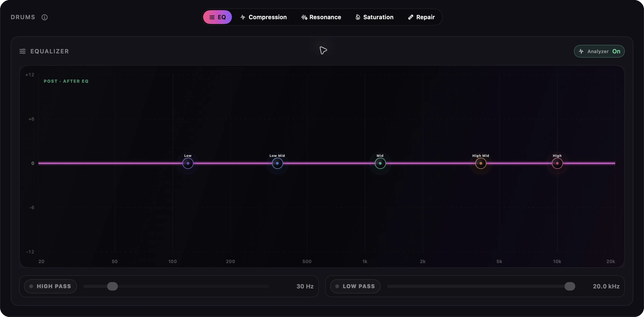This screenshot has height=317, width=644.
Task: Click the equalizer sliders icon beside EQUALIZER
Action: [x=23, y=51]
